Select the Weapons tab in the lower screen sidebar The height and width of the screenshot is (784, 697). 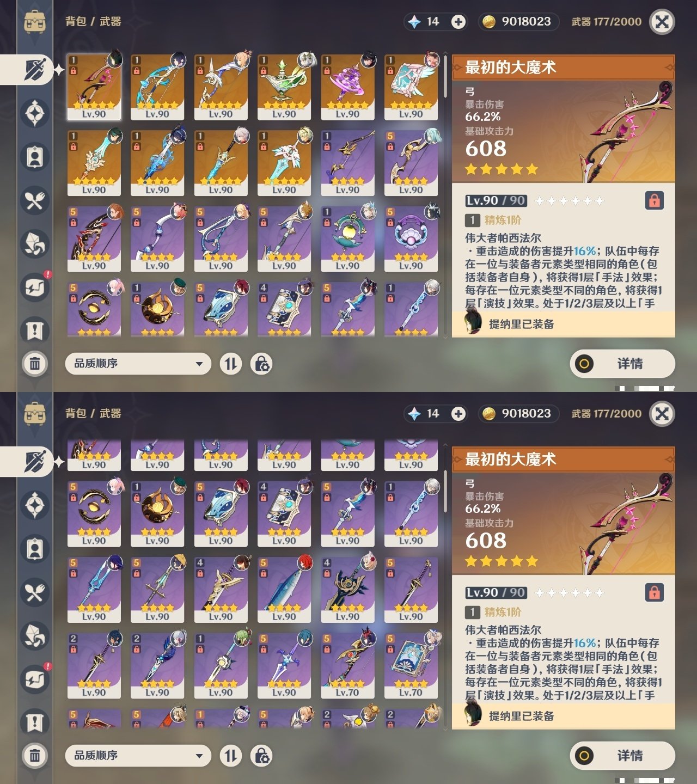(35, 462)
